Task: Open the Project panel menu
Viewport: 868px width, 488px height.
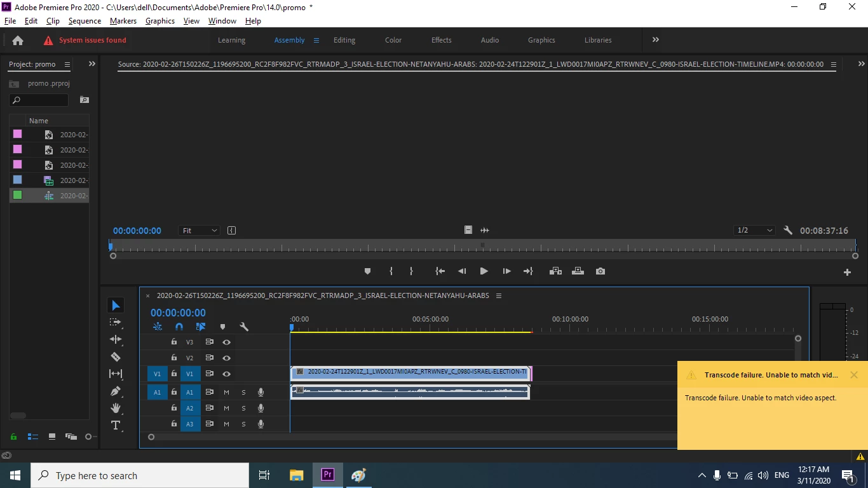Action: pyautogui.click(x=67, y=64)
